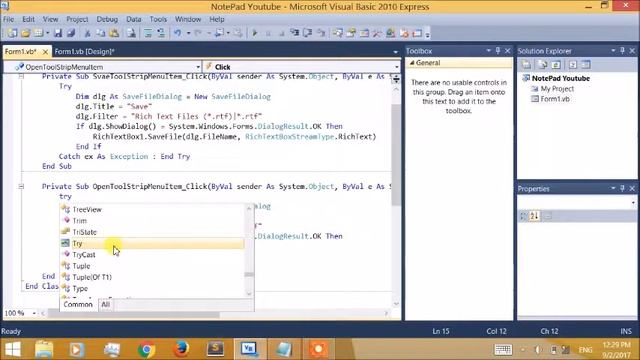640x360 pixels.
Task: Open the Error List toolbar icon
Action: (x=404, y=33)
